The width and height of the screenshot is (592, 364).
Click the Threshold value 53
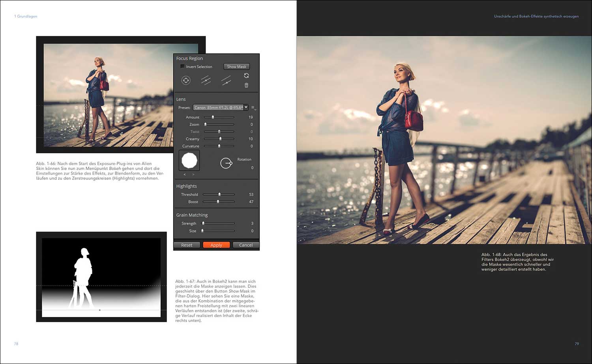point(251,194)
